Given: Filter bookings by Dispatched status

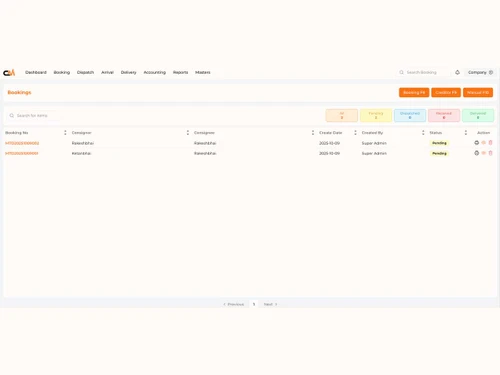Looking at the screenshot, I should (410, 115).
